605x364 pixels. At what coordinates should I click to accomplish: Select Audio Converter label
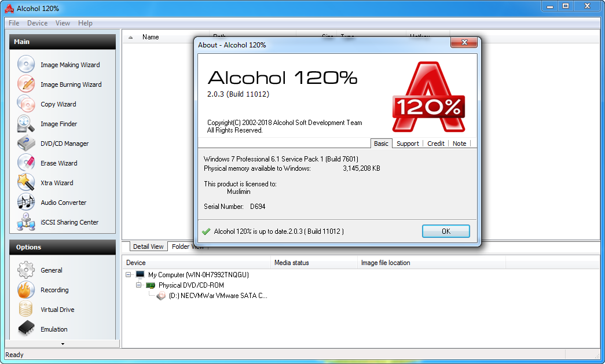point(64,203)
